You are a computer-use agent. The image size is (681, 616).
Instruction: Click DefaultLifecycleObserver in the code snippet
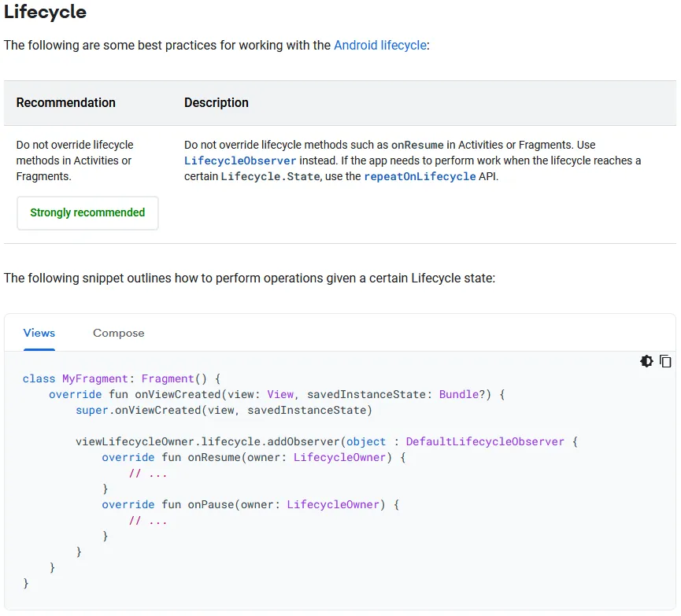(x=485, y=441)
